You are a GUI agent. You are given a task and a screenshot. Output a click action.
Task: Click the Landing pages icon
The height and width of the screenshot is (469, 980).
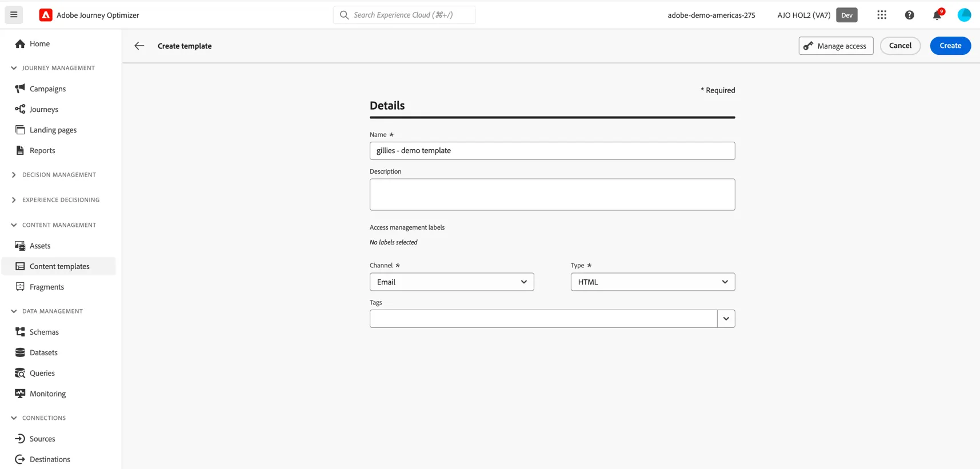(20, 130)
